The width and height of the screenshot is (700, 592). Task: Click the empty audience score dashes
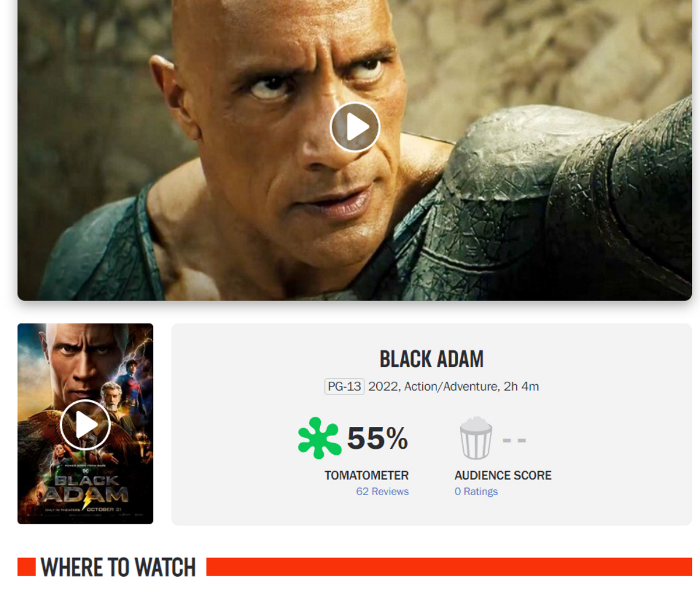pos(514,440)
